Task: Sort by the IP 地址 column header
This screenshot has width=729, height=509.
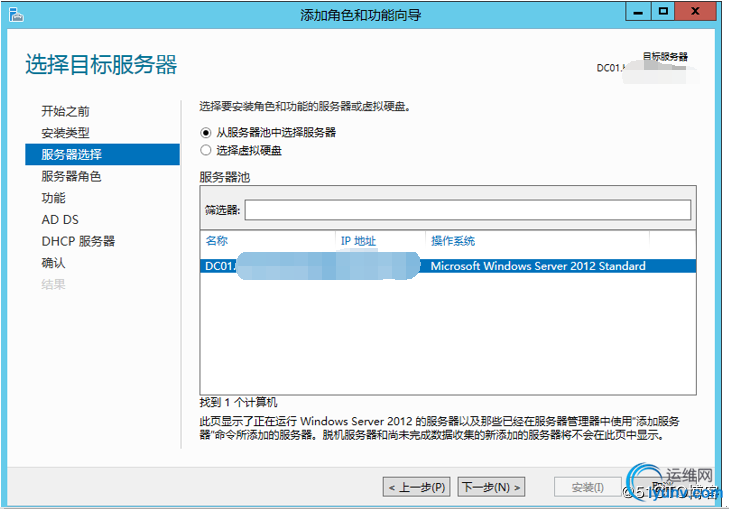Action: pos(358,241)
